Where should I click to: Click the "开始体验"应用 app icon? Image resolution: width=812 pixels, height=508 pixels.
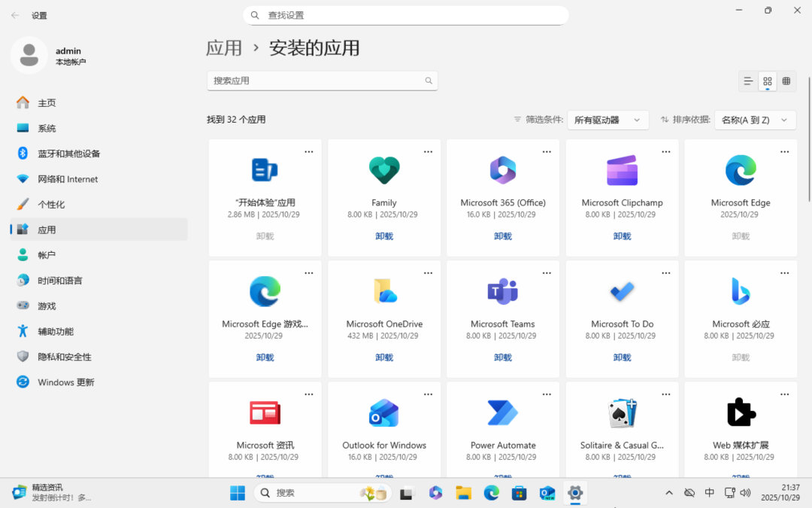[265, 170]
